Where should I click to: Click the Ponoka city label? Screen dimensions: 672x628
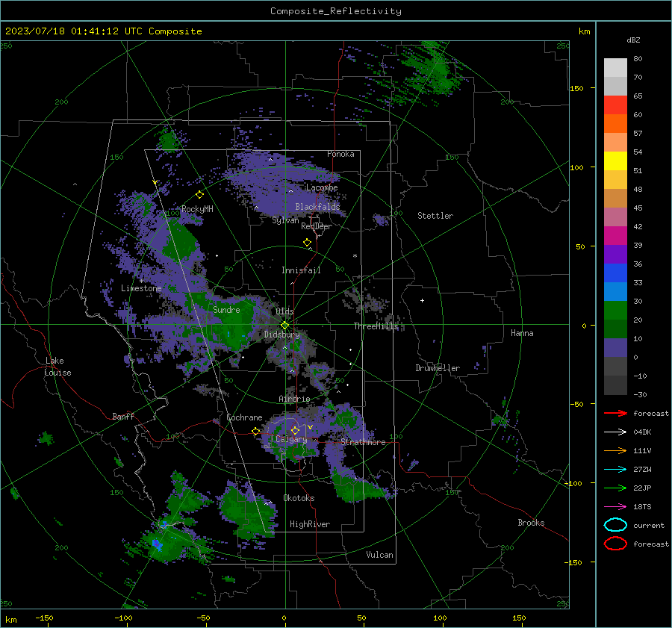[x=340, y=154]
